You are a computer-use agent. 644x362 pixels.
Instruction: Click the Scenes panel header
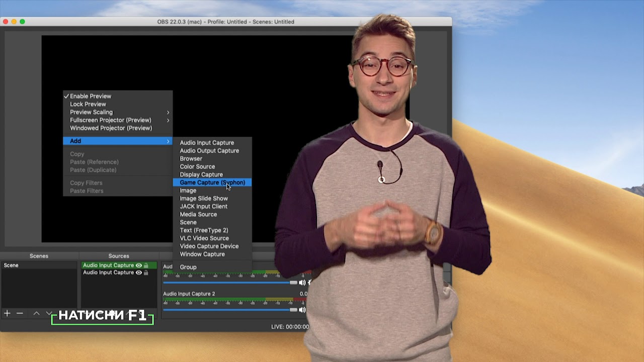pos(39,256)
